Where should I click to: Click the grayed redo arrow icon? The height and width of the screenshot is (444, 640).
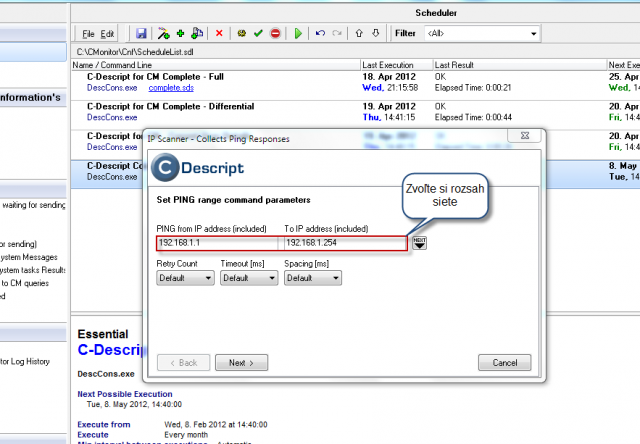pos(337,33)
